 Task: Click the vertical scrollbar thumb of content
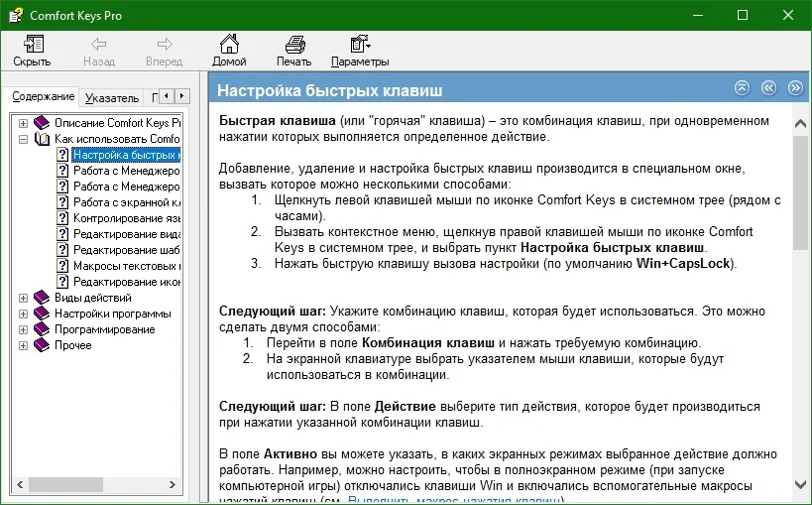(x=801, y=191)
